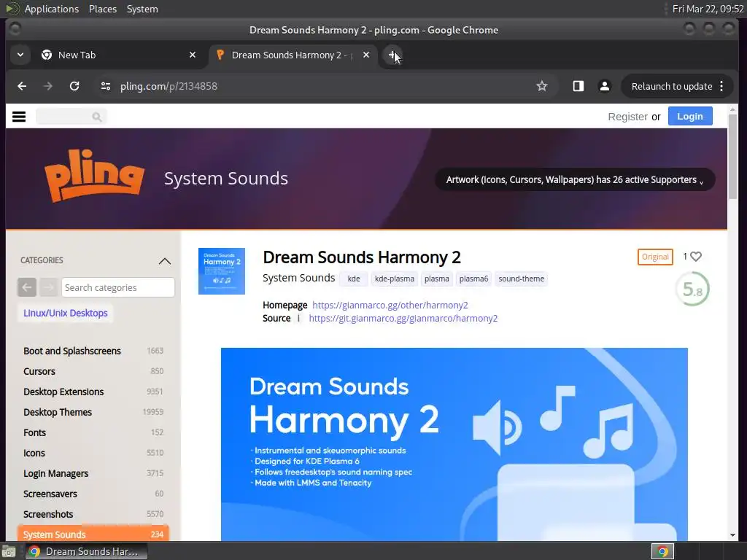Select the Dream Sounds Harmony 2 tab
This screenshot has height=560, width=747.
(292, 55)
